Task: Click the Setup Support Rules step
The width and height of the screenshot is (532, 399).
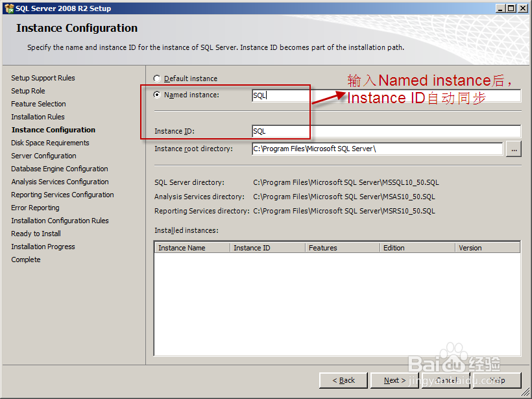Action: pos(43,78)
